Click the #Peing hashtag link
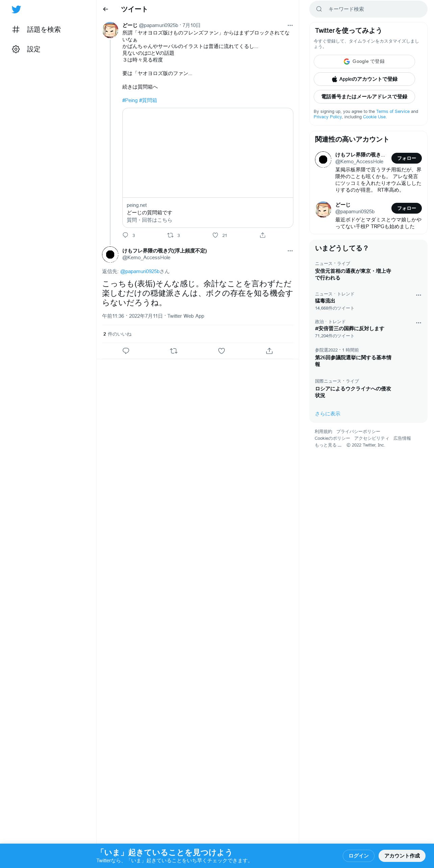This screenshot has height=868, width=434. point(130,100)
